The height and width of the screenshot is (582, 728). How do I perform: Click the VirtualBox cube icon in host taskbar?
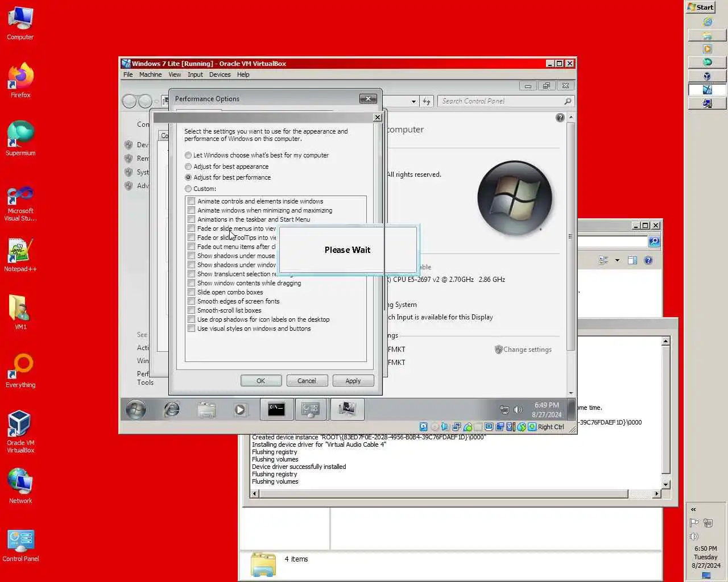708,76
